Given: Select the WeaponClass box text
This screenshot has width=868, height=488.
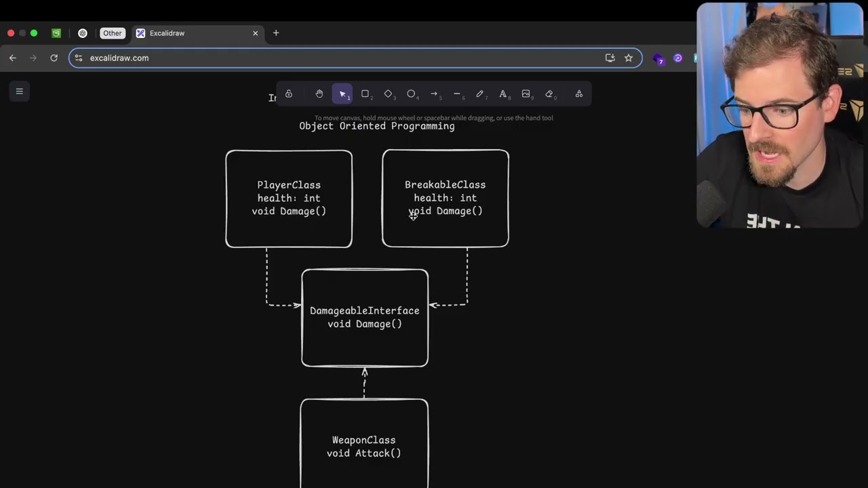Looking at the screenshot, I should click(x=364, y=447).
